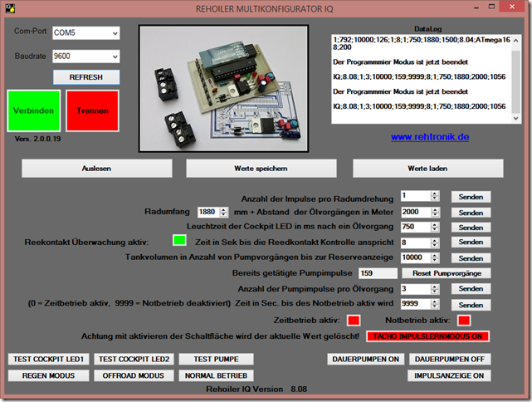Click the Abstand der Ölvorgängen 2000 field
This screenshot has width=532, height=402.
click(416, 212)
